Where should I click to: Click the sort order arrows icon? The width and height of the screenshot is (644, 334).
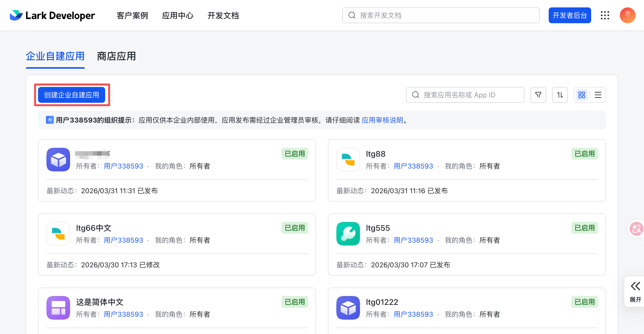[560, 95]
